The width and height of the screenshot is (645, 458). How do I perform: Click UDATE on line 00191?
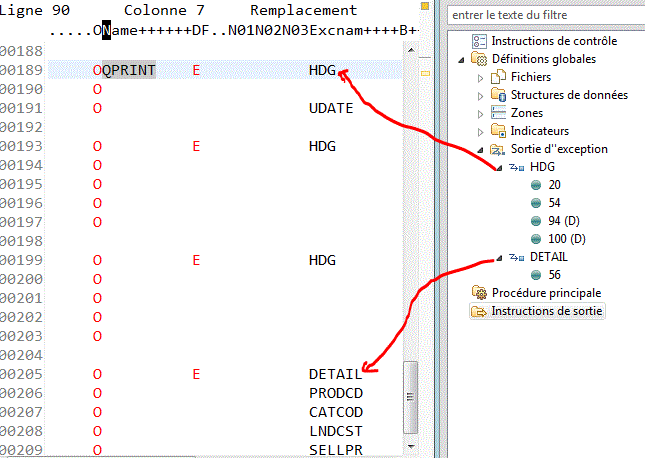[x=331, y=108]
